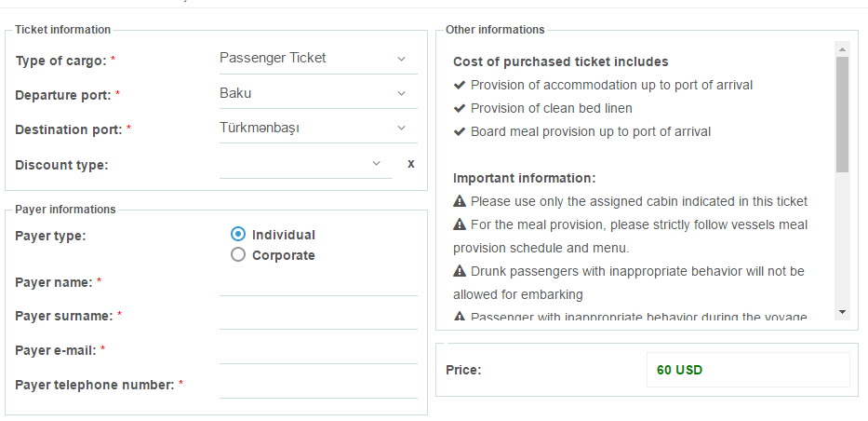Click the checkmark icon beside accommodation provision

coord(459,86)
